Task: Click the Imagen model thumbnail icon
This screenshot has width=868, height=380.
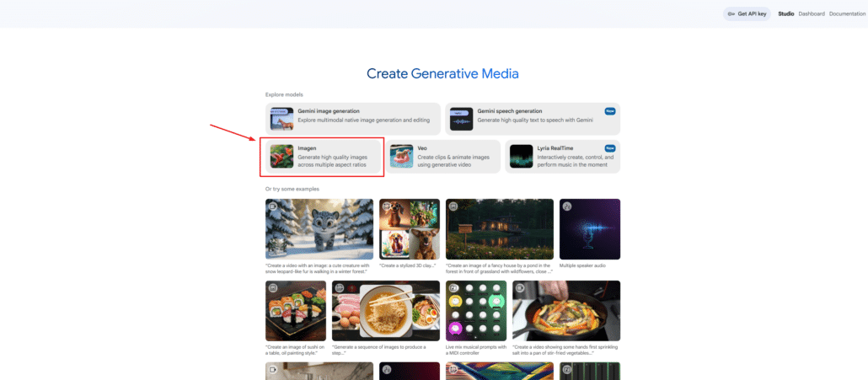Action: 281,156
